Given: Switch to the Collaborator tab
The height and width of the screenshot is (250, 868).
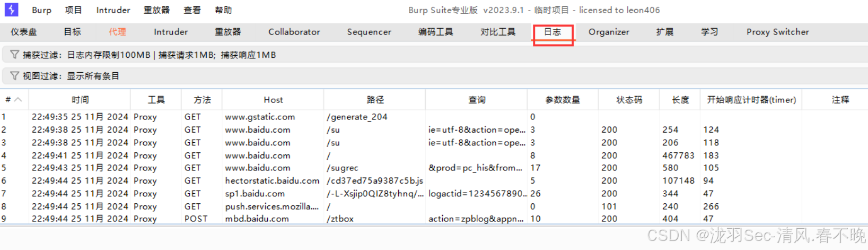Looking at the screenshot, I should 294,32.
